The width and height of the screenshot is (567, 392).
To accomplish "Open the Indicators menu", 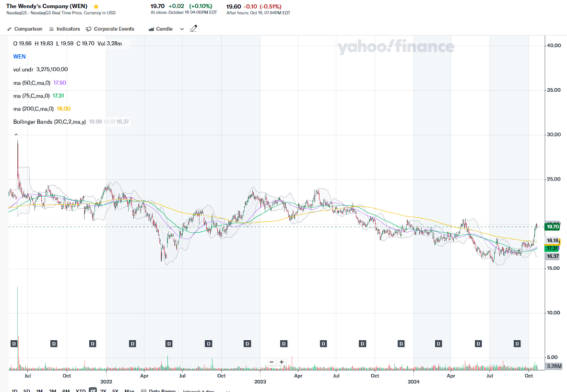I will [64, 29].
